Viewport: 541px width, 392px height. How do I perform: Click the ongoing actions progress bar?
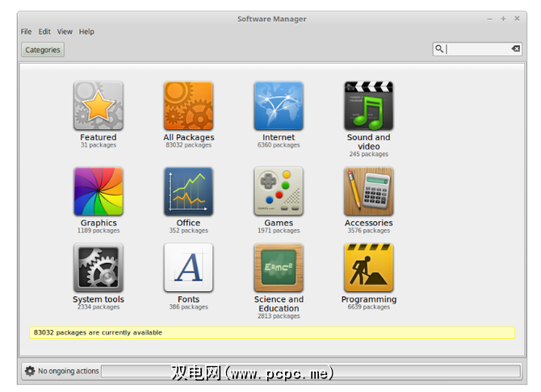pyautogui.click(x=311, y=371)
